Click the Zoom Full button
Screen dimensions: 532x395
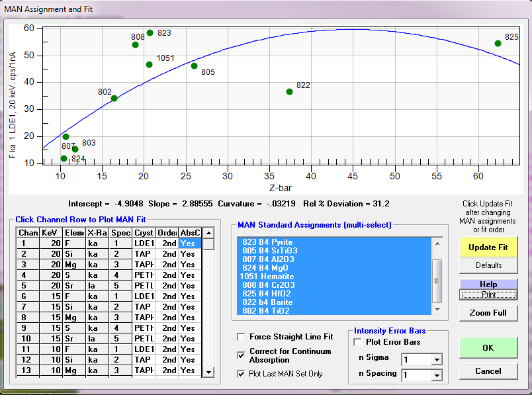coord(488,312)
